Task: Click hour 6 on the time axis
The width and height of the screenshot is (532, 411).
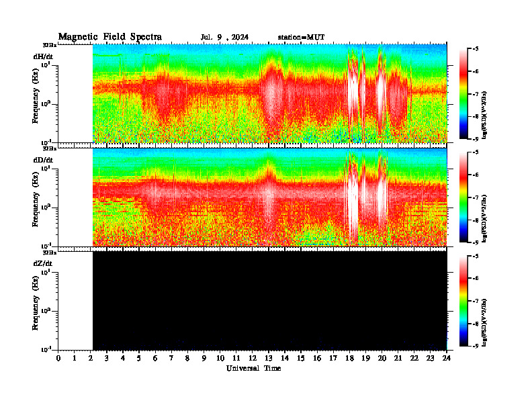Action: pyautogui.click(x=155, y=358)
